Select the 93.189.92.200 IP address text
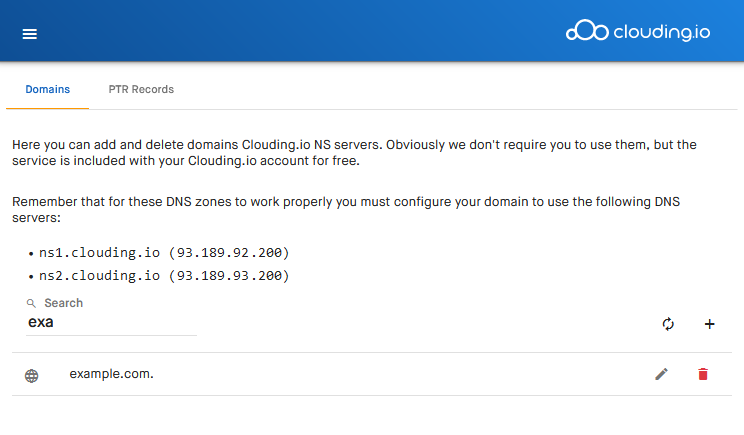 pos(229,252)
